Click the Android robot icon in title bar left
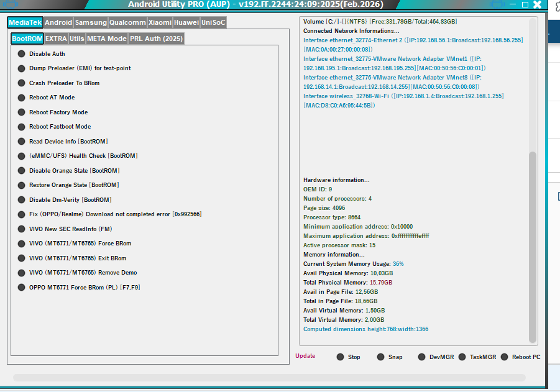Viewport: 560px width, 392px height. (x=11, y=4)
